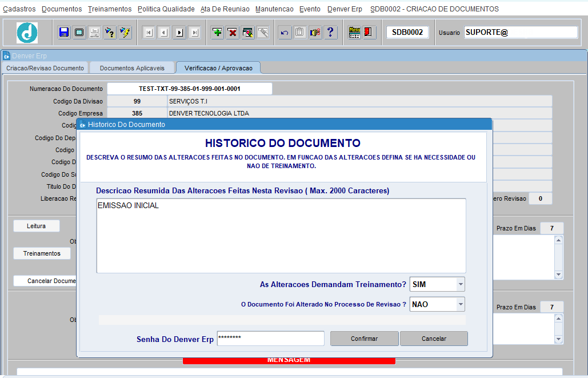The image size is (588, 378).
Task: Select the Verificacao / Aprovacao tab
Action: tap(218, 68)
